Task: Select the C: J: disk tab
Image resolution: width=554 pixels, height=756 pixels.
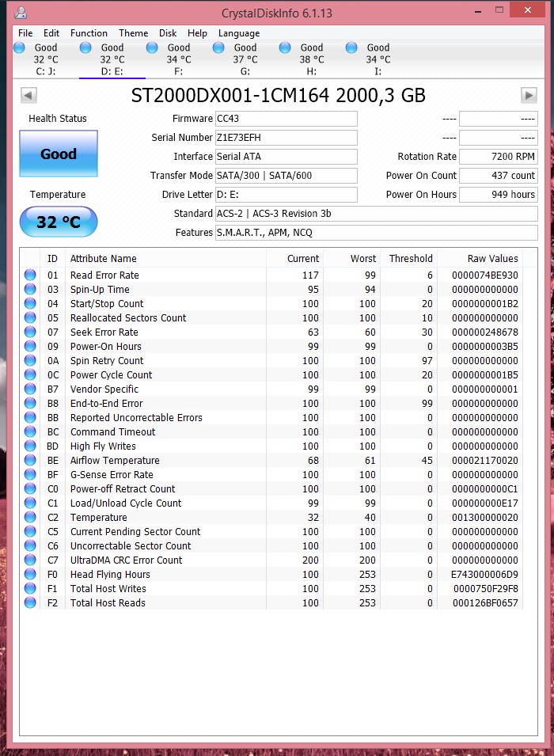Action: pyautogui.click(x=45, y=59)
